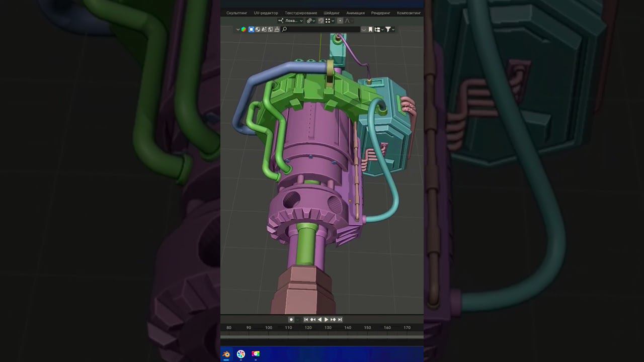Image resolution: width=644 pixels, height=362 pixels.
Task: Jump to the next keyframe
Action: point(333,319)
